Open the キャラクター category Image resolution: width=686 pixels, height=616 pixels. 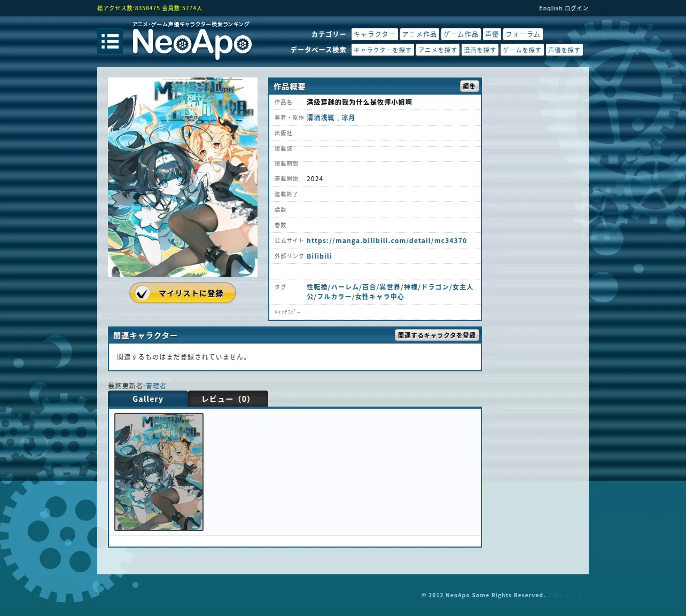(375, 34)
